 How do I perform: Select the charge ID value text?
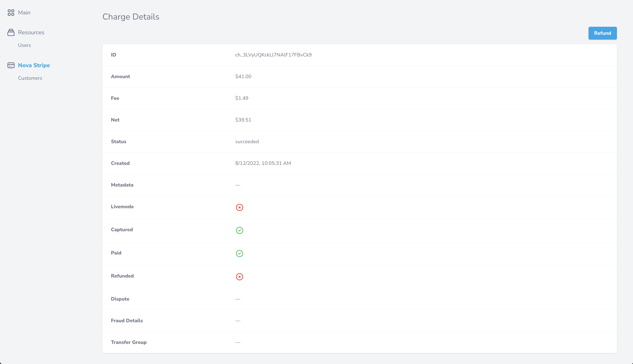click(273, 55)
